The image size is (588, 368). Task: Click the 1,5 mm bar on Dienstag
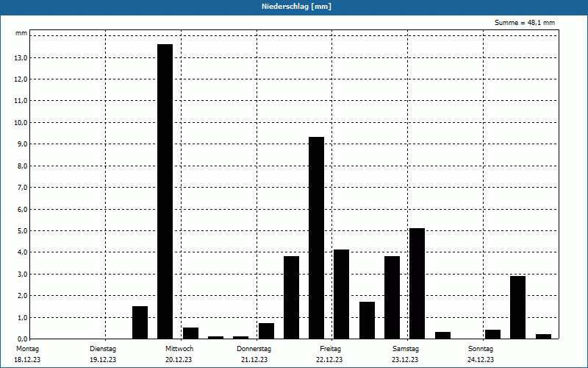point(140,322)
